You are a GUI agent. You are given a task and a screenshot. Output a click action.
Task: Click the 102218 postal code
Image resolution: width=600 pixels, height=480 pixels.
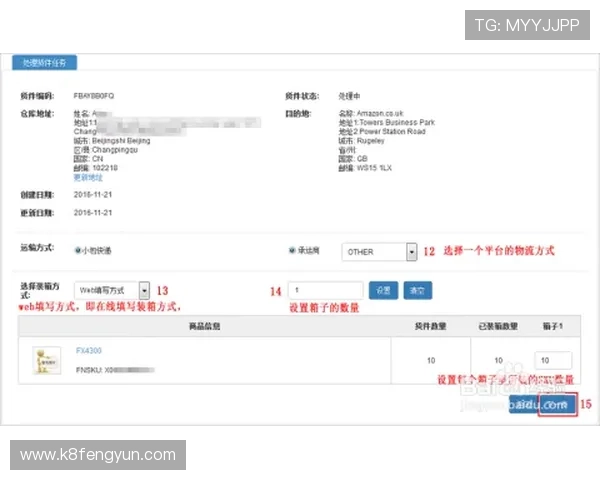105,168
